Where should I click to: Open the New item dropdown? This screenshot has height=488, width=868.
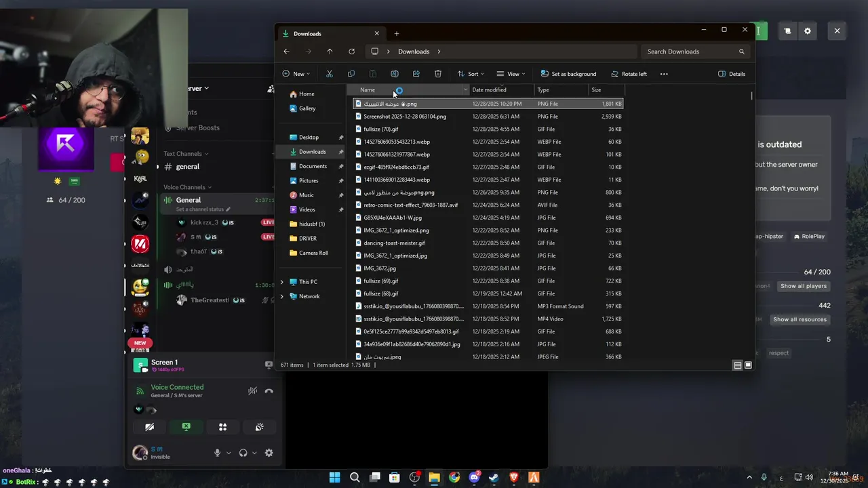(296, 74)
